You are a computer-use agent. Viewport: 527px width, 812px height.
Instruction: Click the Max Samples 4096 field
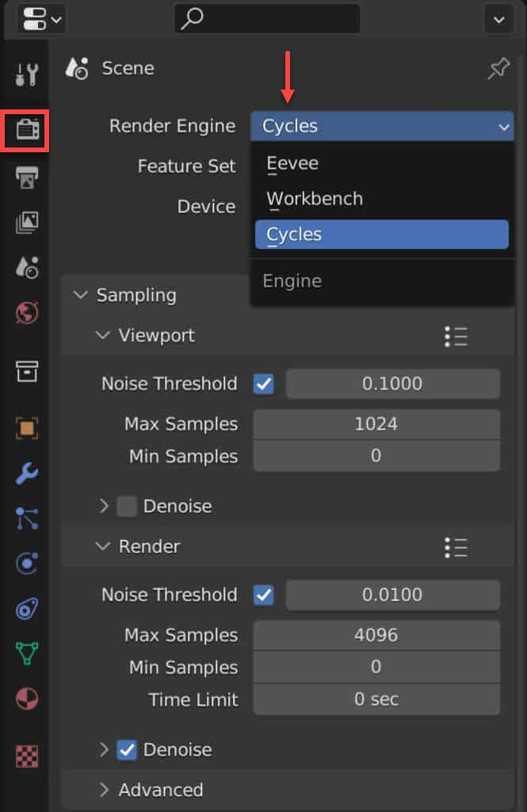tap(376, 634)
